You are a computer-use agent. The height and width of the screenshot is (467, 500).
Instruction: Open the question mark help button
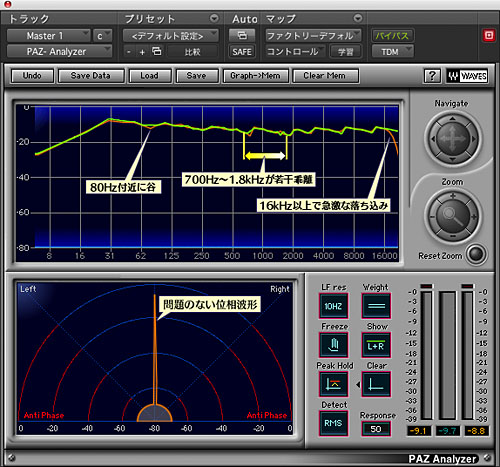pyautogui.click(x=432, y=76)
